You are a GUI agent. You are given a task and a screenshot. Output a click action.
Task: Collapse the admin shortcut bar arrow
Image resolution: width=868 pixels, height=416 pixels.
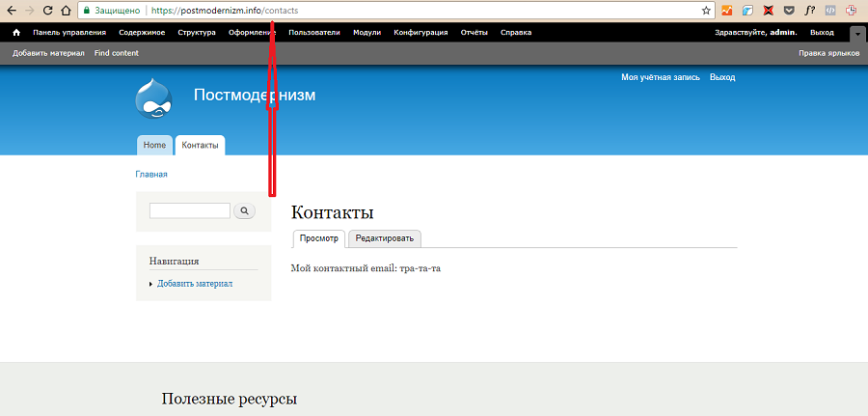(858, 34)
